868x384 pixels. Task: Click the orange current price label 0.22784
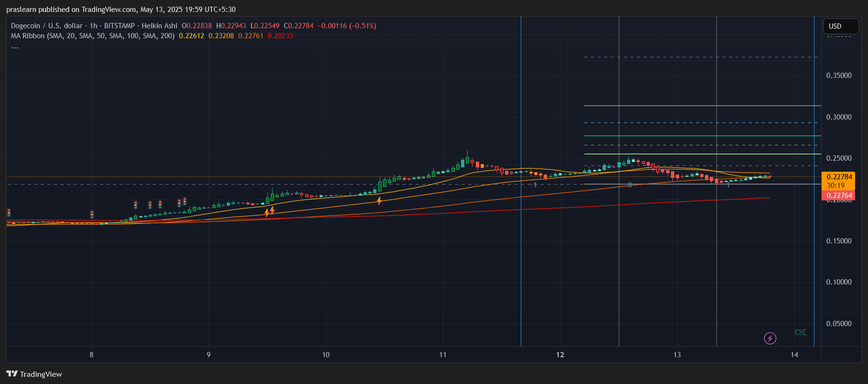839,177
